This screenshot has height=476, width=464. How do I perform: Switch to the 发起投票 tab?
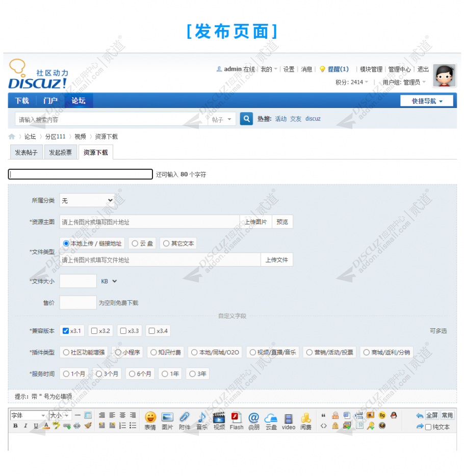click(61, 152)
